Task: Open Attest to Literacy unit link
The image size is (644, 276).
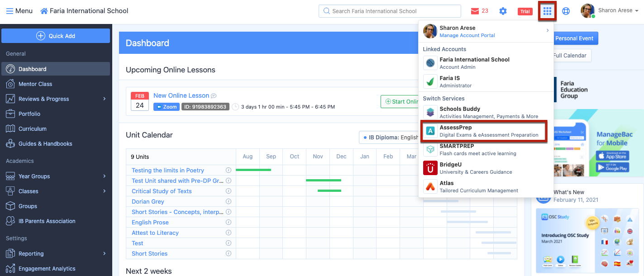Action: point(155,233)
